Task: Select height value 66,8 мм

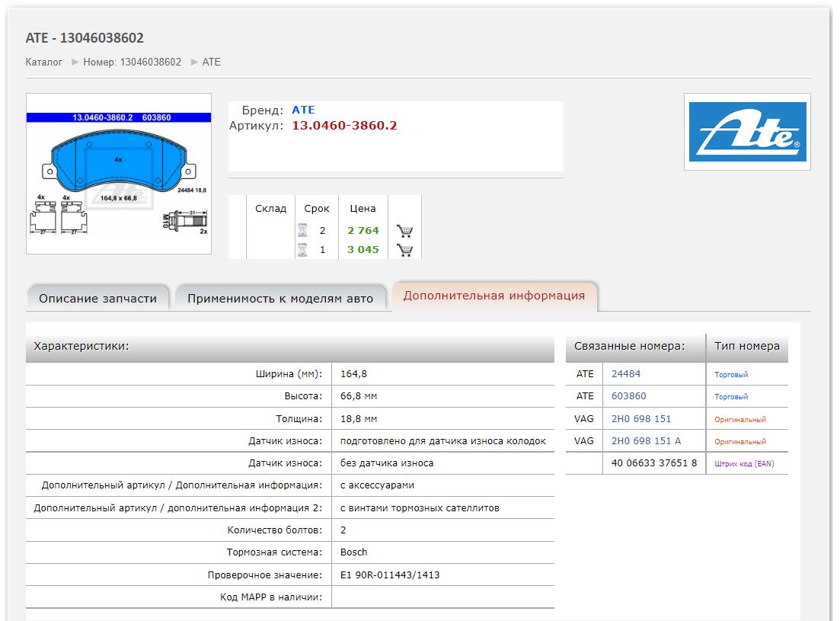Action: point(359,396)
